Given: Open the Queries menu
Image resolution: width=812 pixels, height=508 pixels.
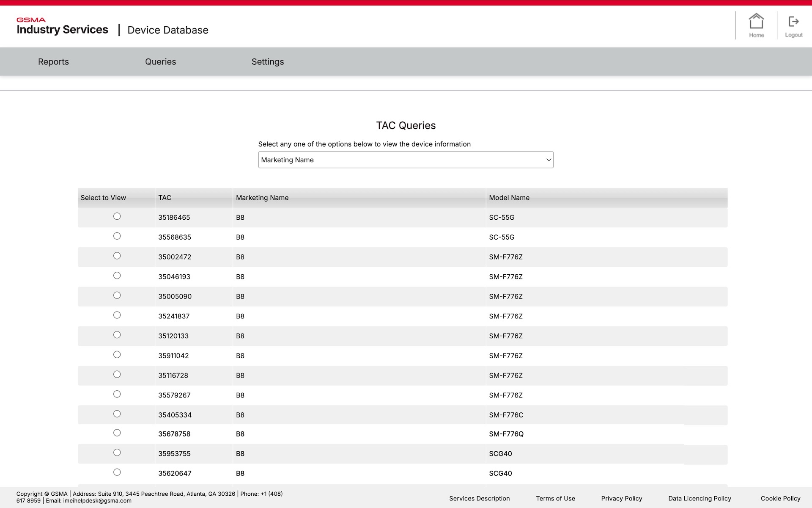Looking at the screenshot, I should (160, 62).
